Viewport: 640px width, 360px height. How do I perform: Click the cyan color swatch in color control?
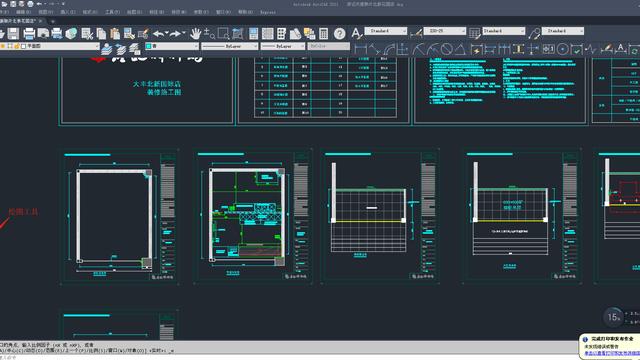(x=149, y=46)
